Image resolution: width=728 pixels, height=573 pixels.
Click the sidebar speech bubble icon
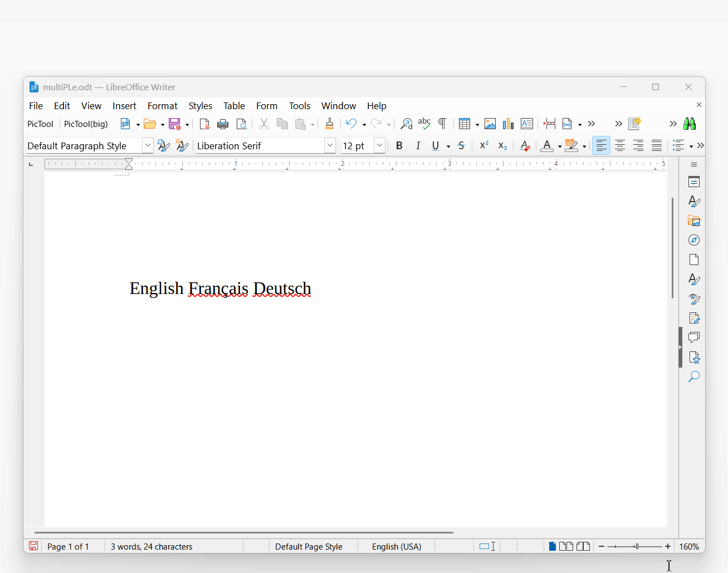[x=694, y=337]
